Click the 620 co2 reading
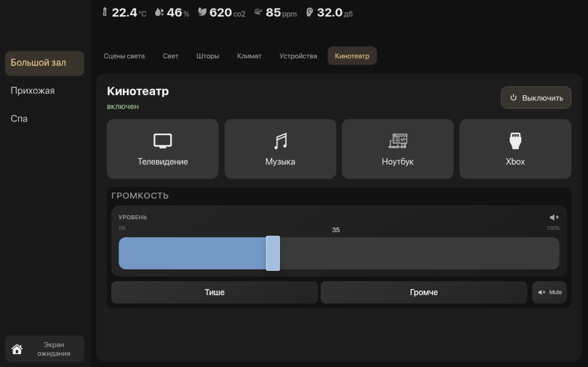 pos(227,13)
